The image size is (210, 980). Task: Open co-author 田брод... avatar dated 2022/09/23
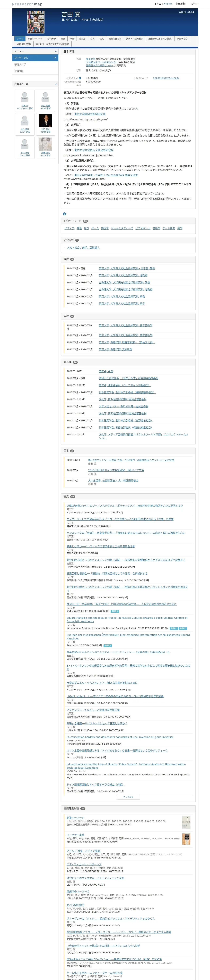[24, 97]
